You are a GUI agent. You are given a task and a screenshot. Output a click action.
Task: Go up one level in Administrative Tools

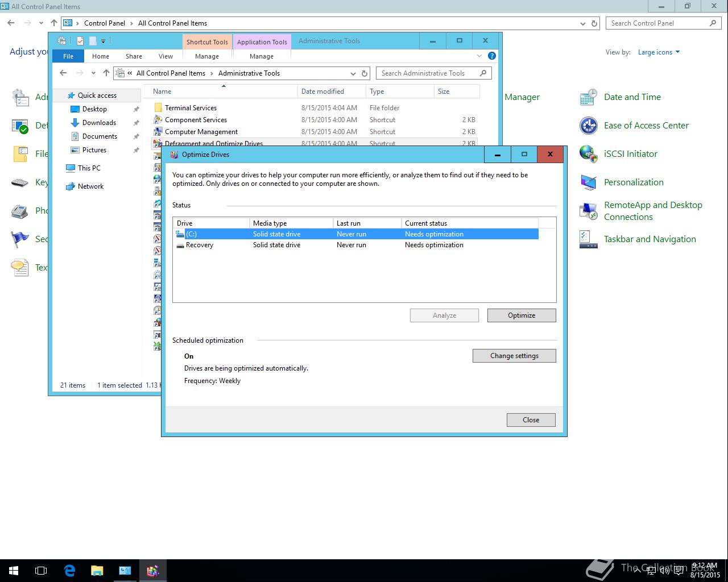(106, 73)
